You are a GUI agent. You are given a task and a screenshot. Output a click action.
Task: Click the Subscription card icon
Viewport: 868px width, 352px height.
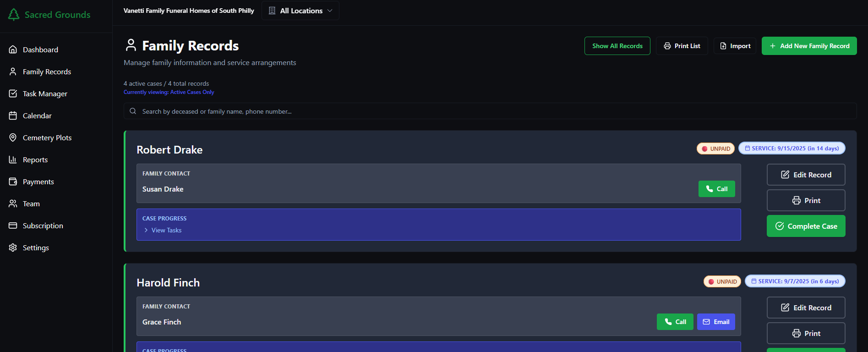click(x=13, y=225)
